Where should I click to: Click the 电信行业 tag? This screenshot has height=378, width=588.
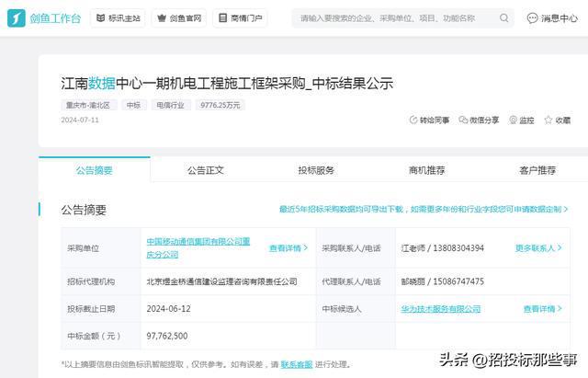tap(171, 105)
